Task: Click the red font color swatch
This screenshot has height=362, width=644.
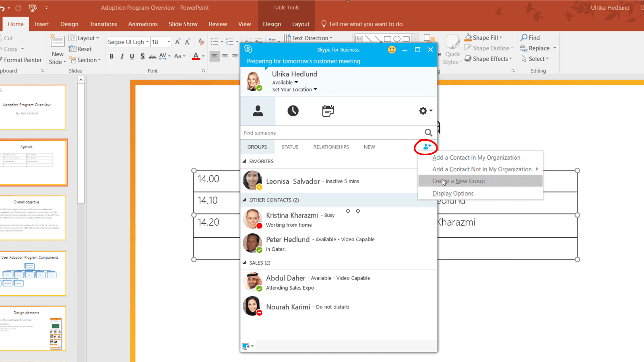Action: pos(196,56)
